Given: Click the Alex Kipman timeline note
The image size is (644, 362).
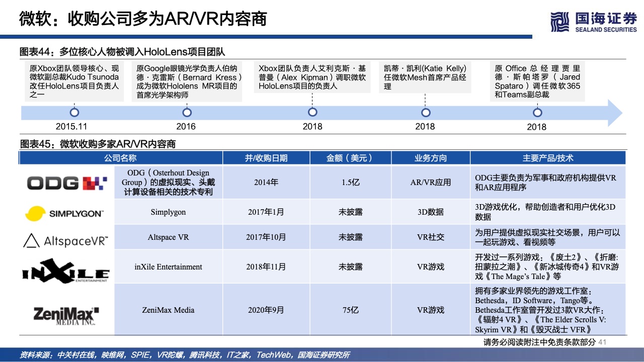Looking at the screenshot, I should [x=312, y=77].
